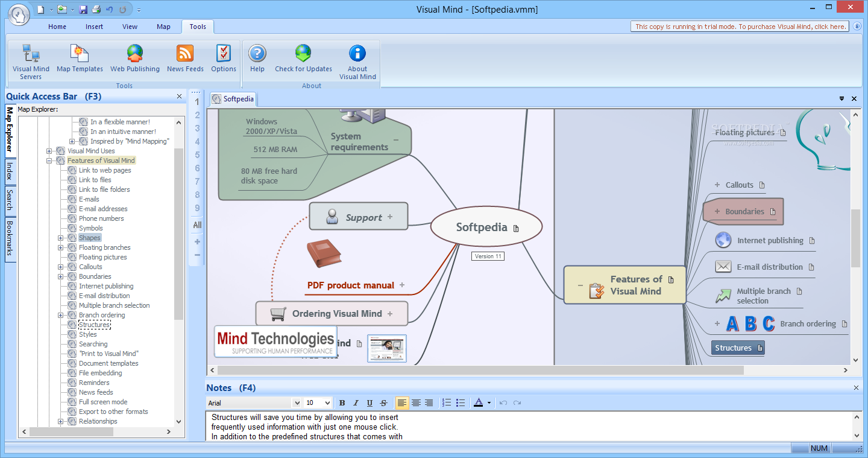Open note icon next to Internet publishing branch
This screenshot has height=458, width=868.
click(x=812, y=240)
